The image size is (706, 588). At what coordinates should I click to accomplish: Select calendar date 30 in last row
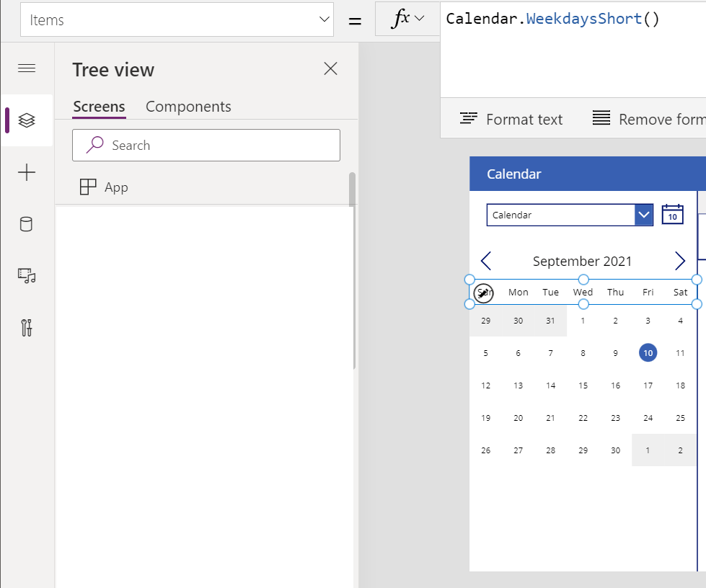tap(616, 450)
